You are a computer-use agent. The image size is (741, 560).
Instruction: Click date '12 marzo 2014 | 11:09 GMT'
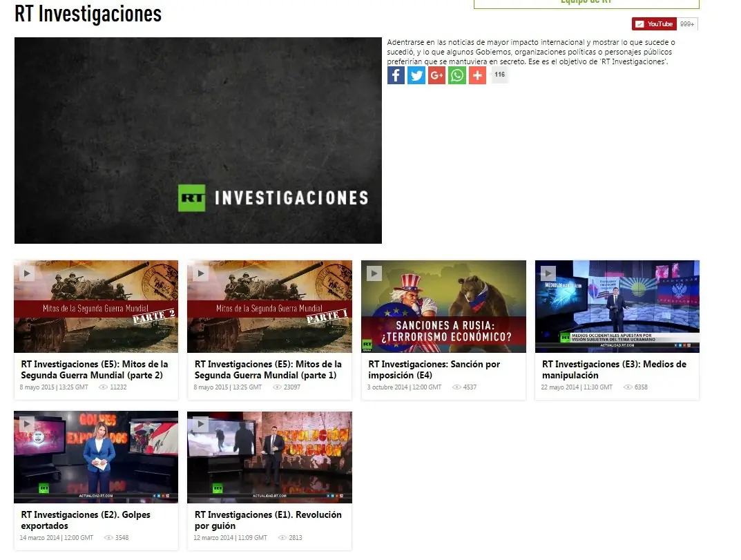(x=230, y=538)
